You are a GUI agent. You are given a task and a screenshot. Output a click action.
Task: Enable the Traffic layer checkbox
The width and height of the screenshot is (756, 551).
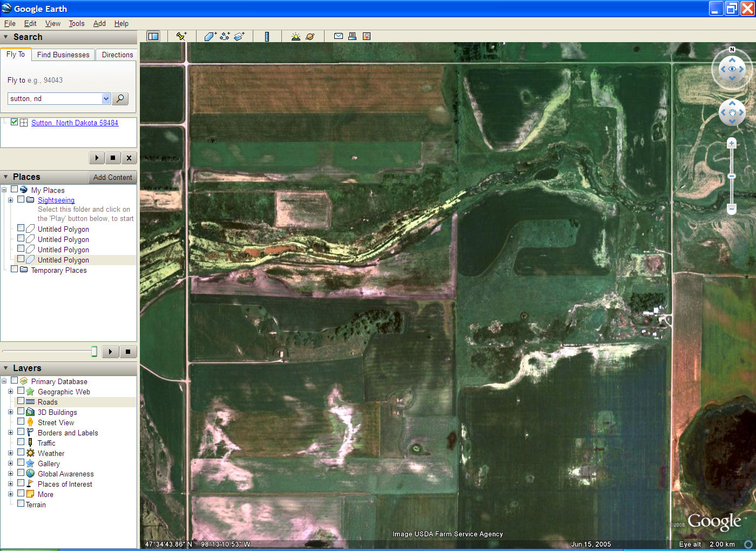point(21,442)
